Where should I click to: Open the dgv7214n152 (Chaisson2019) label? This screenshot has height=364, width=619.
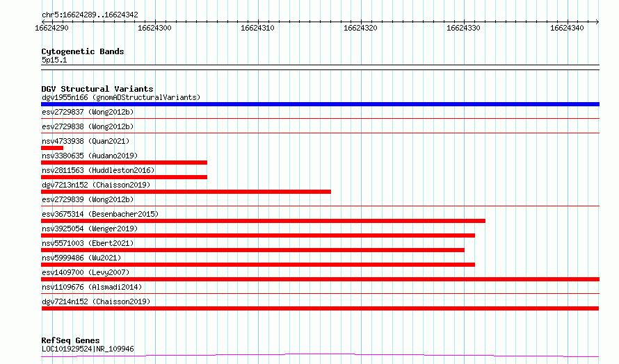coord(96,301)
